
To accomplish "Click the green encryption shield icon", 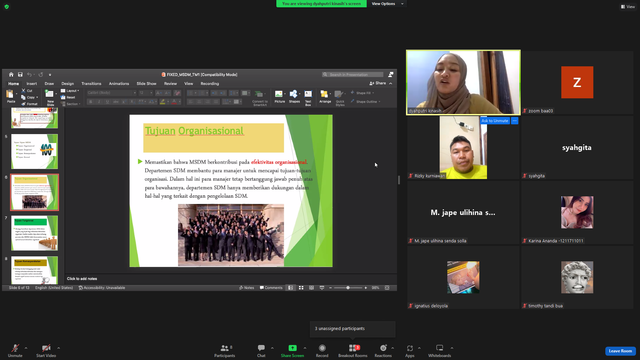I will pyautogui.click(x=7, y=7).
